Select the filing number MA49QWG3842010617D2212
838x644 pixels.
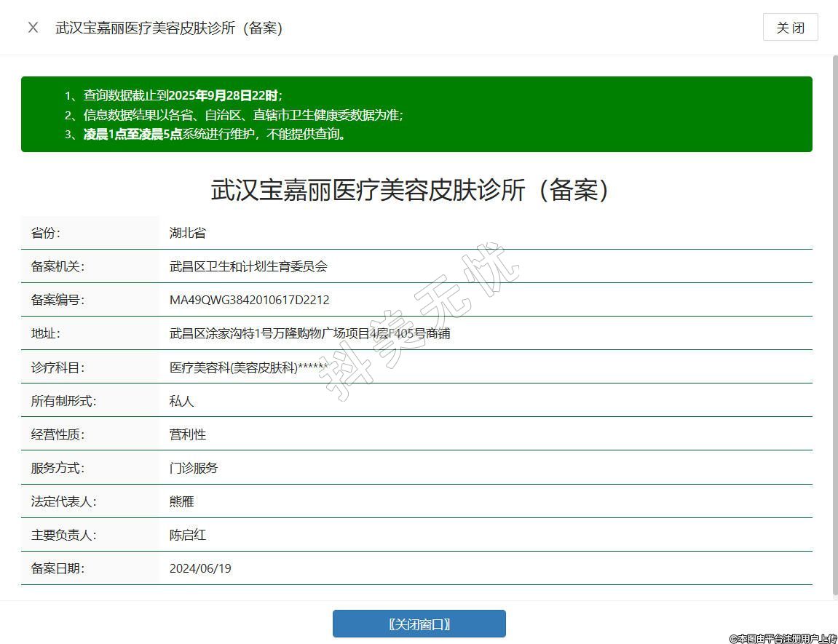[x=249, y=300]
